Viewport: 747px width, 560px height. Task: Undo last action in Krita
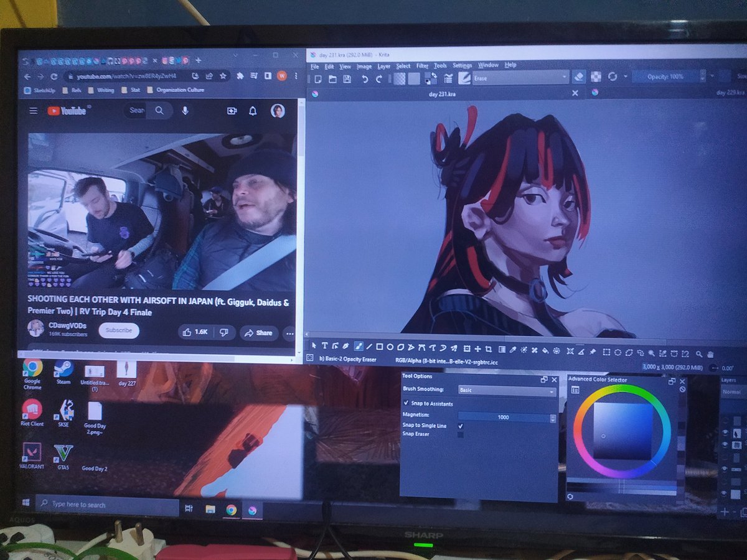pos(365,79)
